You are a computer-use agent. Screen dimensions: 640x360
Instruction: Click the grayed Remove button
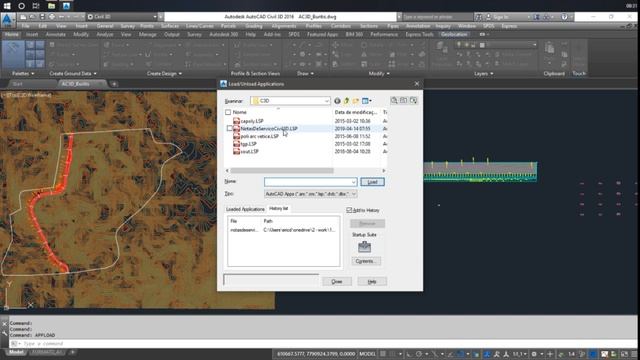367,223
